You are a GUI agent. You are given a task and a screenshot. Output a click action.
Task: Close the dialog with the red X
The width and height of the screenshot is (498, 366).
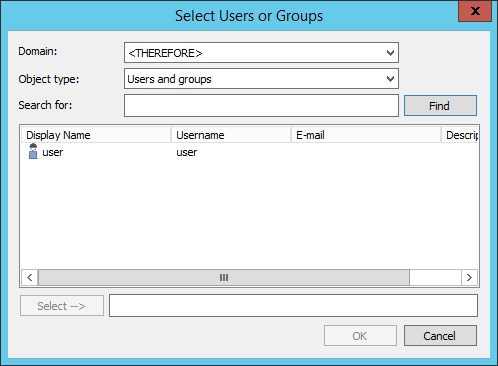[x=475, y=11]
